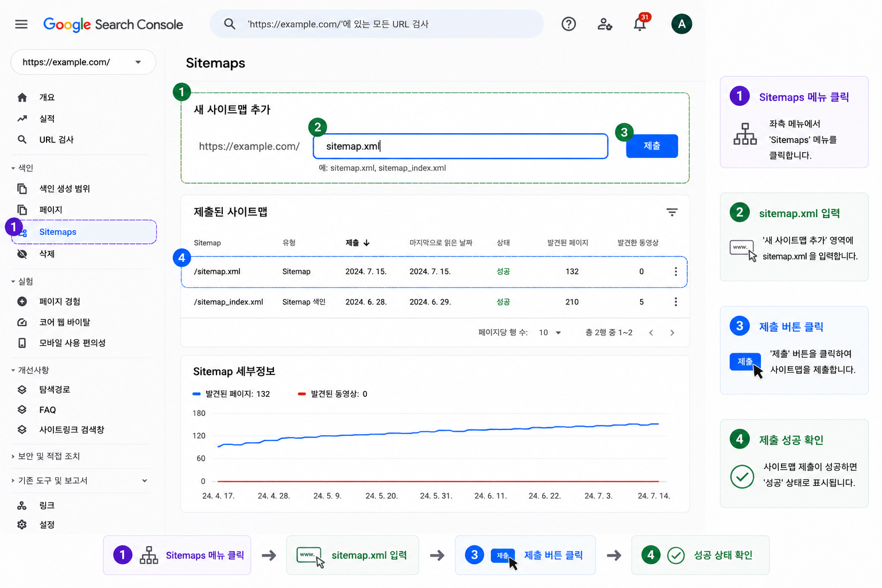Click the 유형 column header
The width and height of the screenshot is (882, 588).
tap(289, 243)
